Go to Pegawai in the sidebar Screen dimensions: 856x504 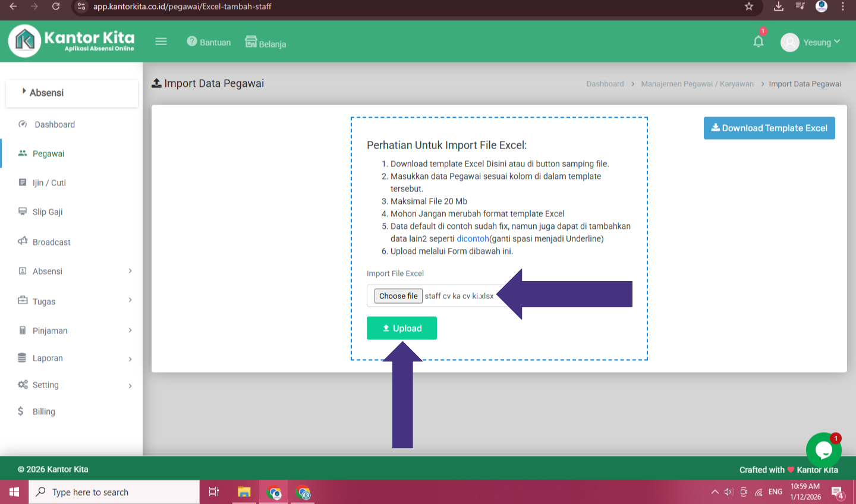pos(48,154)
